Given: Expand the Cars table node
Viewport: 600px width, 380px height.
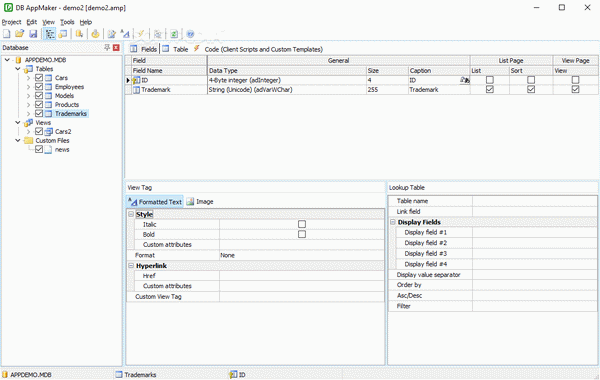Looking at the screenshot, I should (28, 78).
